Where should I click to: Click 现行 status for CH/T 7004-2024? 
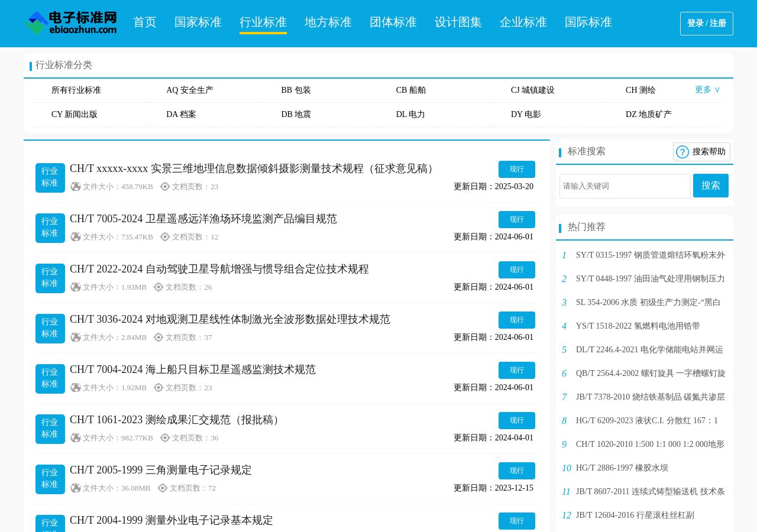coord(517,370)
